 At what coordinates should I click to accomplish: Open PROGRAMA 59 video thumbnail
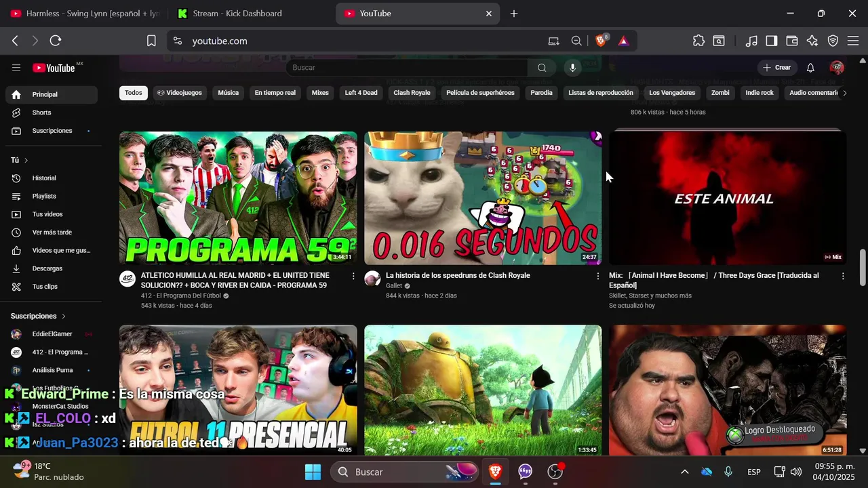pos(238,198)
